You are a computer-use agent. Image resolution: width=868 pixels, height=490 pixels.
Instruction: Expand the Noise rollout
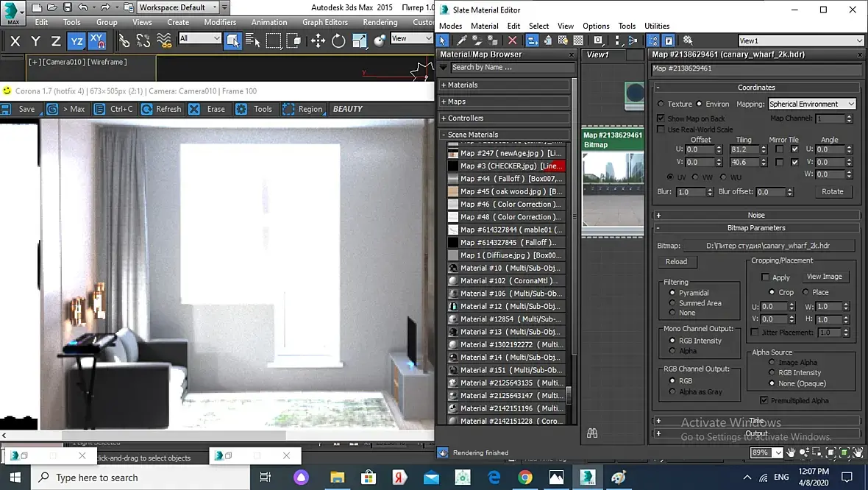(x=756, y=215)
